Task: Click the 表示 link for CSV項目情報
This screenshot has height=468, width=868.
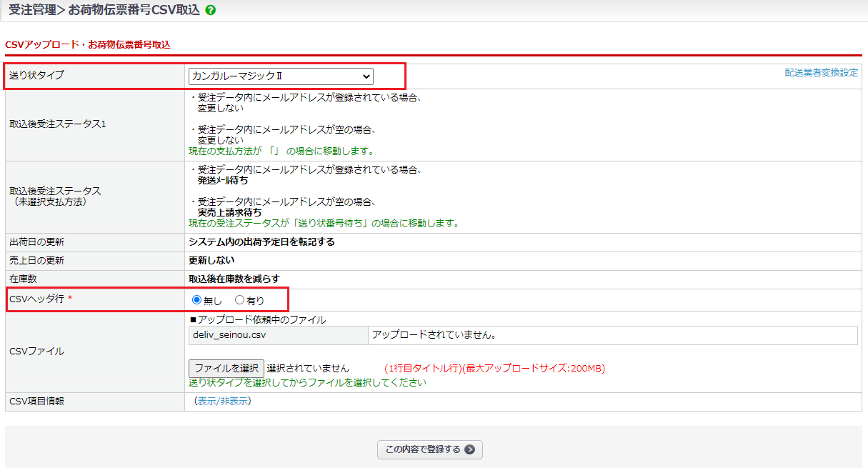Action: pyautogui.click(x=206, y=401)
